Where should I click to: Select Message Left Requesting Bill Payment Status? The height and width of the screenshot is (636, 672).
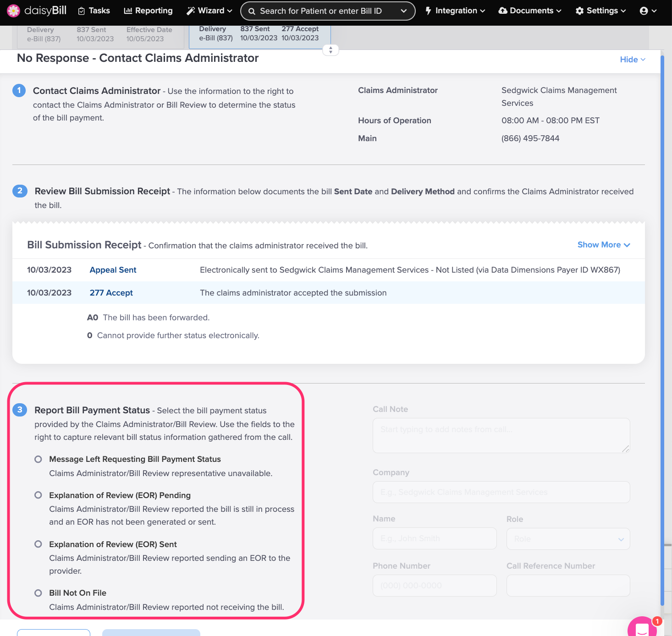[x=39, y=459]
